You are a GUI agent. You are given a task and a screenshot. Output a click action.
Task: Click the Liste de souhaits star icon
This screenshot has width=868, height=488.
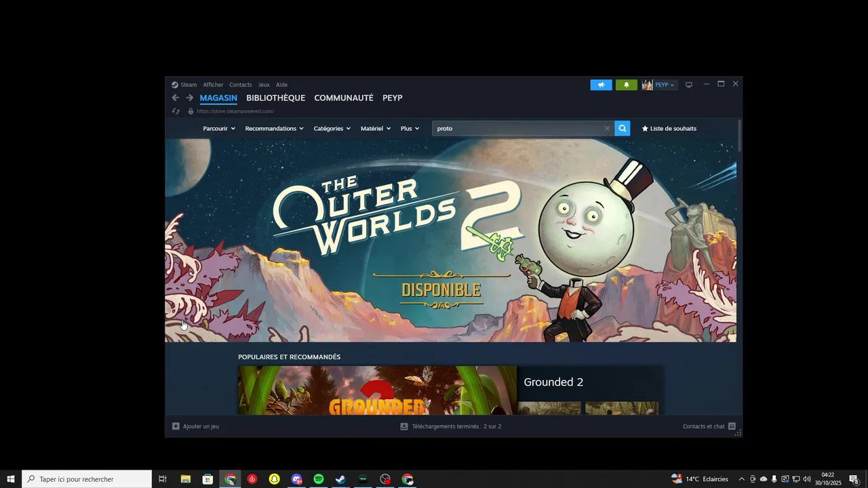click(x=645, y=128)
